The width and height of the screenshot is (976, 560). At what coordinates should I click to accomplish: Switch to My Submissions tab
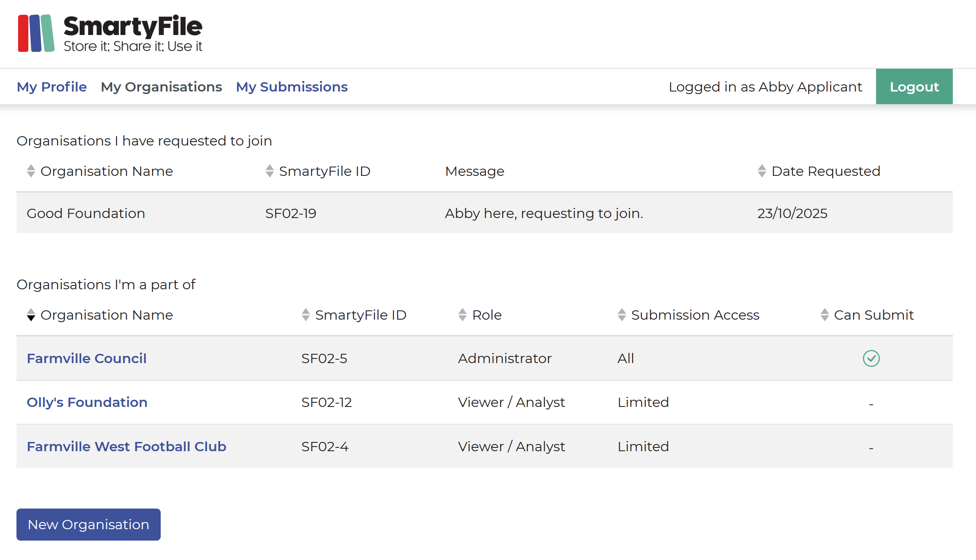click(292, 87)
